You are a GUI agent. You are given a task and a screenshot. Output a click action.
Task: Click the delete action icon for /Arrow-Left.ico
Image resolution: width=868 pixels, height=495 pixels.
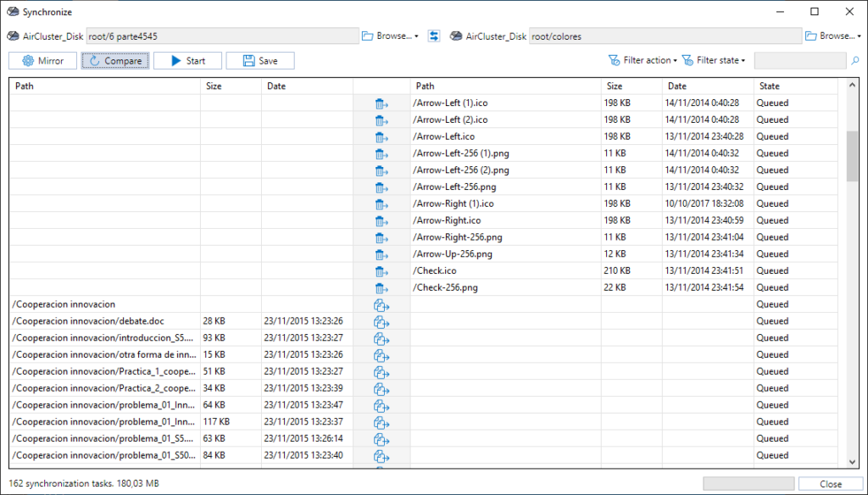(381, 136)
